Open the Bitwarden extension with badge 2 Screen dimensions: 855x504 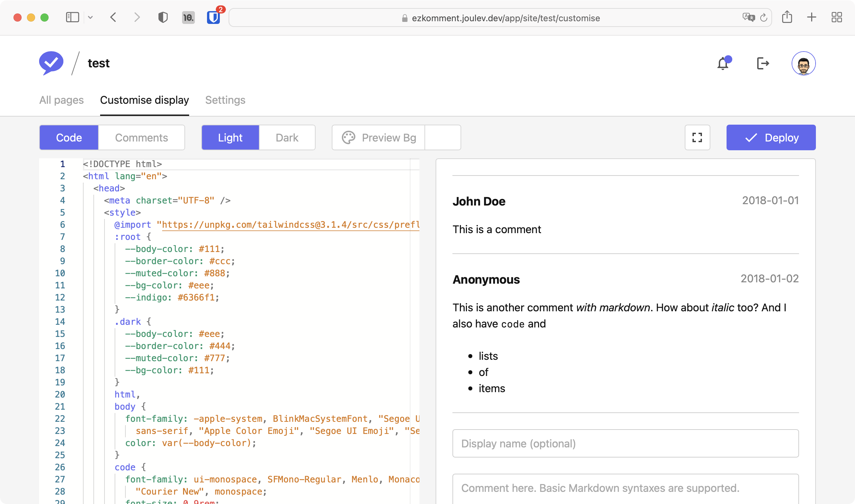(214, 18)
